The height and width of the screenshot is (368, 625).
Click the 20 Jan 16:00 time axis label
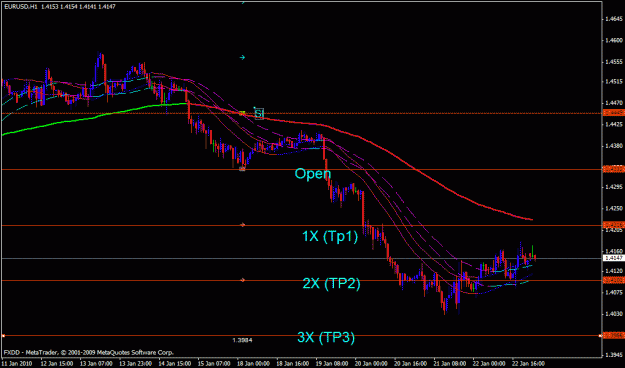[411, 364]
